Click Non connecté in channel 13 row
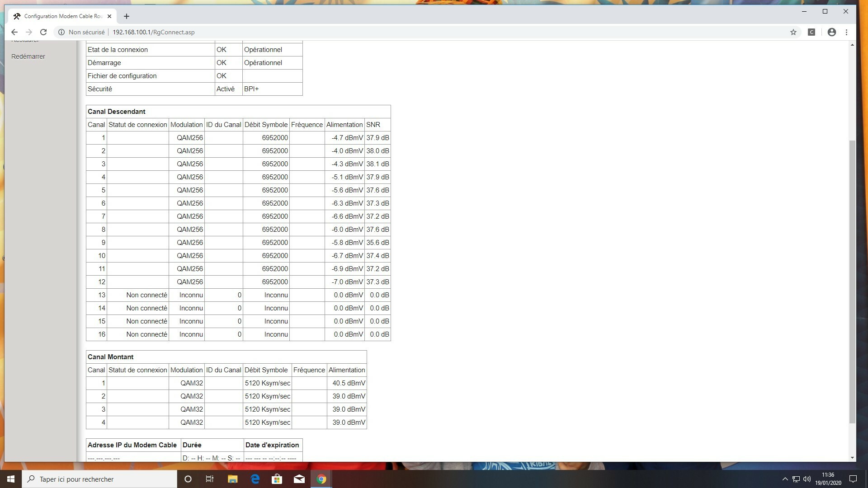 [x=146, y=295]
